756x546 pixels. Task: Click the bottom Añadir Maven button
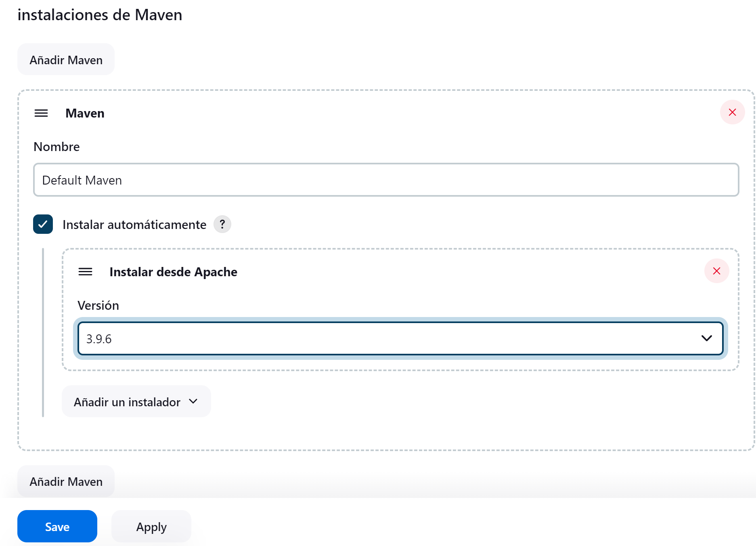[x=66, y=481]
